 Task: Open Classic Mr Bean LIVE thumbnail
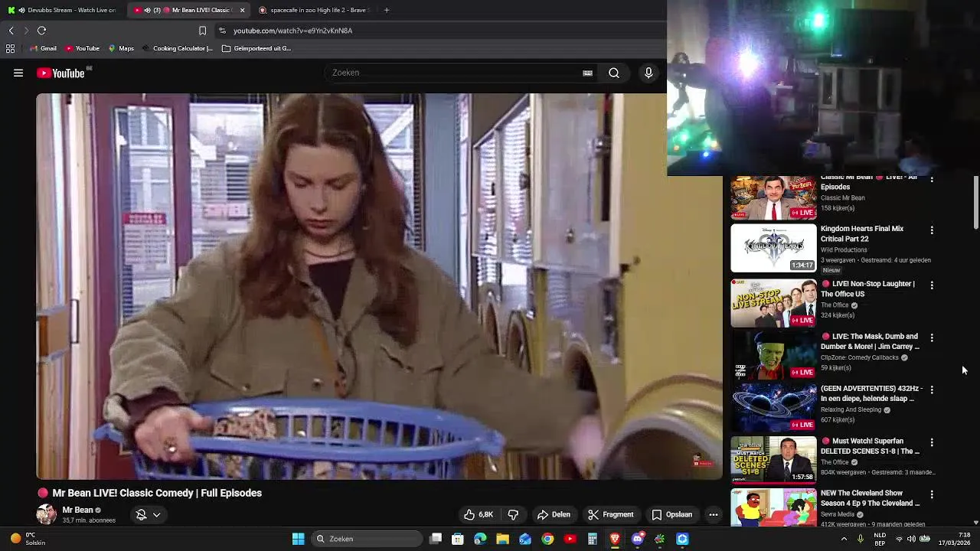773,197
